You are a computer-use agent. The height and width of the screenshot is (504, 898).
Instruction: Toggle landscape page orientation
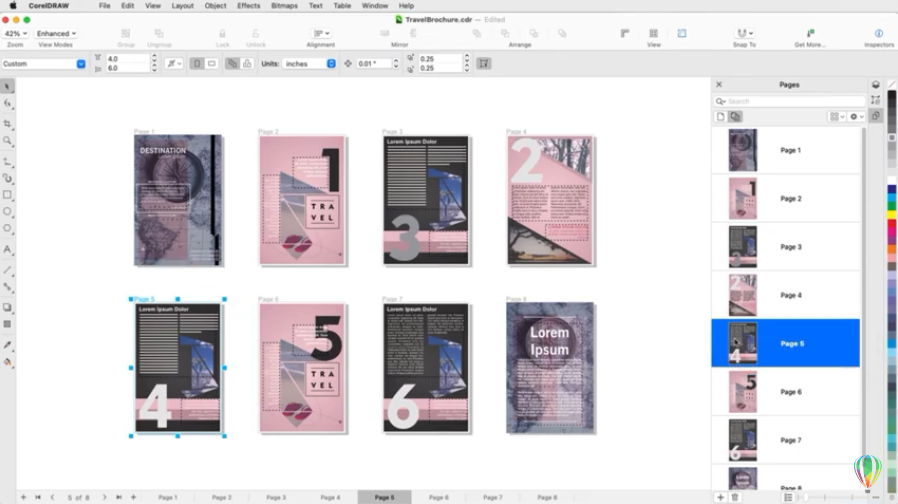click(212, 64)
